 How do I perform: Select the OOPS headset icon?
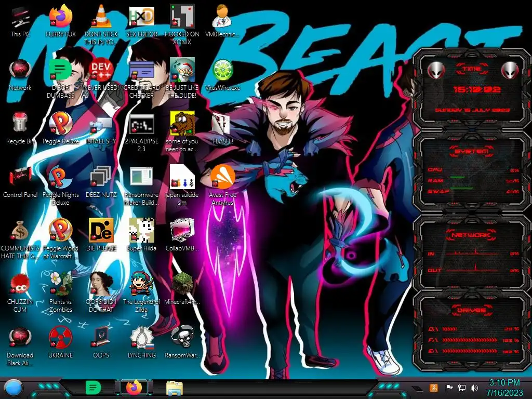pyautogui.click(x=101, y=338)
